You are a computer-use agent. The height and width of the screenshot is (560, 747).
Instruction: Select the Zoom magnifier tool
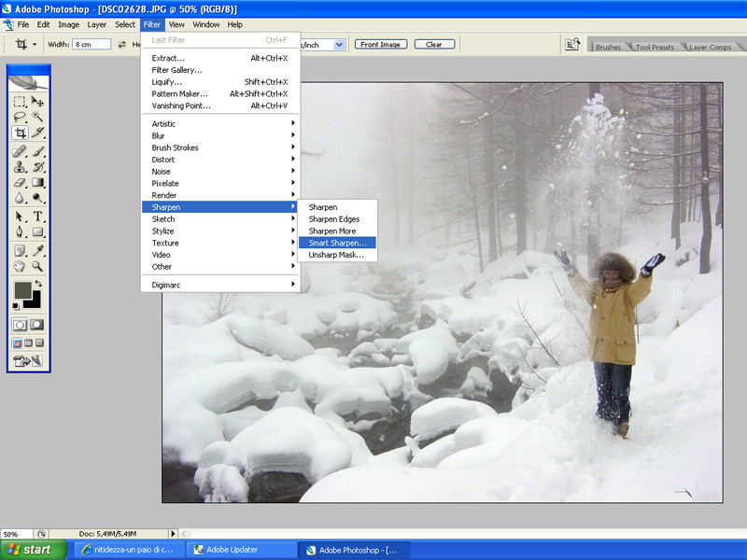37,266
